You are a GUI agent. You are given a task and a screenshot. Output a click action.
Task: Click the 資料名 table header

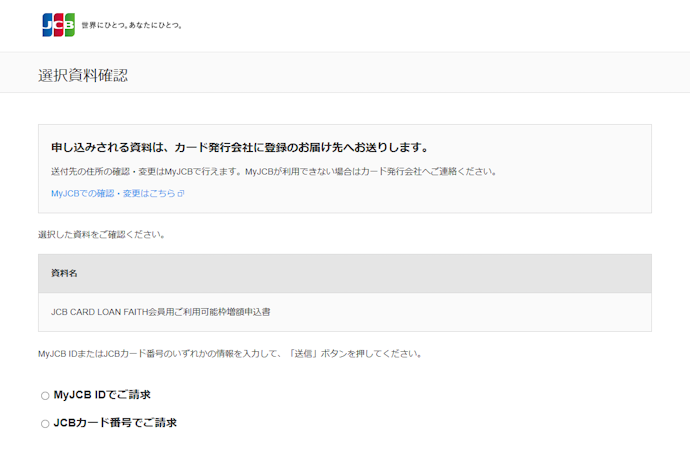(345, 273)
